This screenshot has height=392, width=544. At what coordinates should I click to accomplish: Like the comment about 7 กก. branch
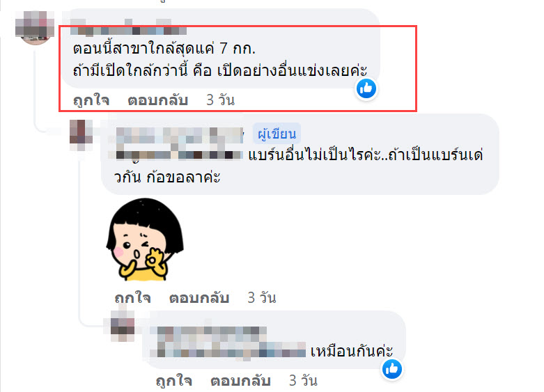tap(91, 100)
